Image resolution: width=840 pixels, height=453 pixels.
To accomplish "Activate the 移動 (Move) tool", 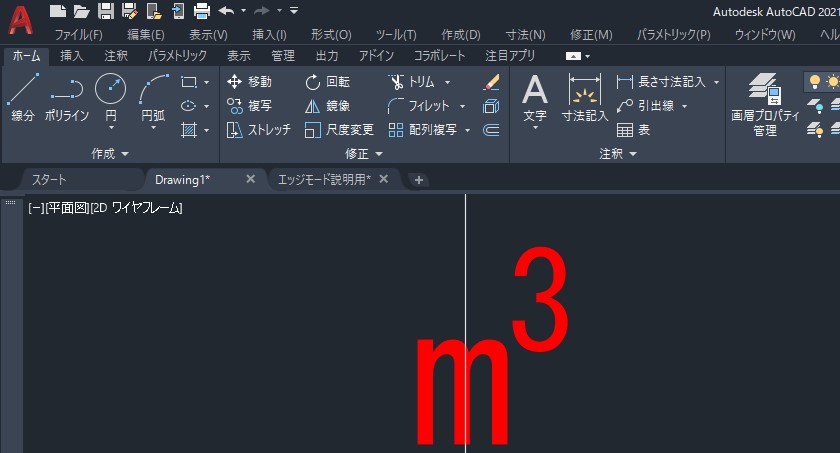I will [249, 82].
